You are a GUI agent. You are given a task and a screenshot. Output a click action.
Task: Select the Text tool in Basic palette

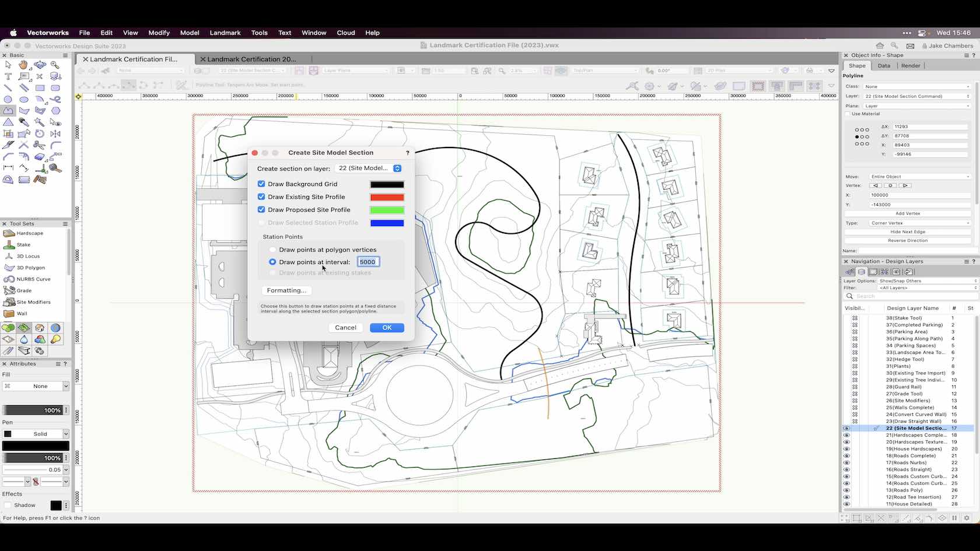(8, 76)
